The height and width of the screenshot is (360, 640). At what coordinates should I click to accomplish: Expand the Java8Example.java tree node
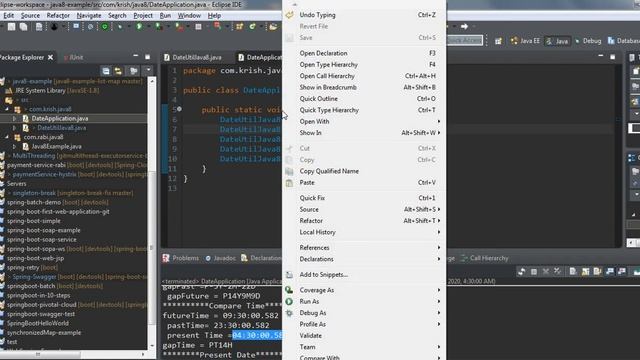[15, 147]
